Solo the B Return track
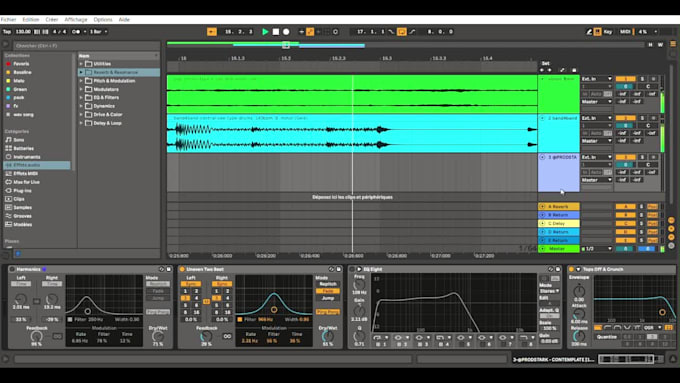This screenshot has width=680, height=383. 641,215
